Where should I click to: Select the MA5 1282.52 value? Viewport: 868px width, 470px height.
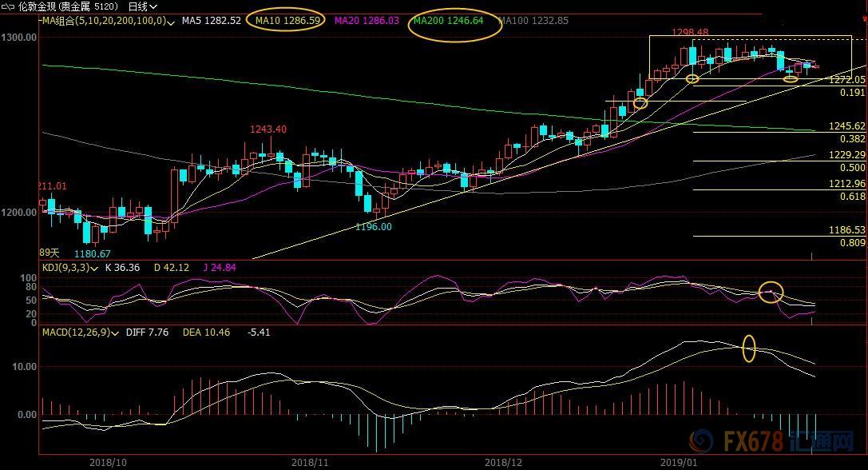[x=212, y=21]
